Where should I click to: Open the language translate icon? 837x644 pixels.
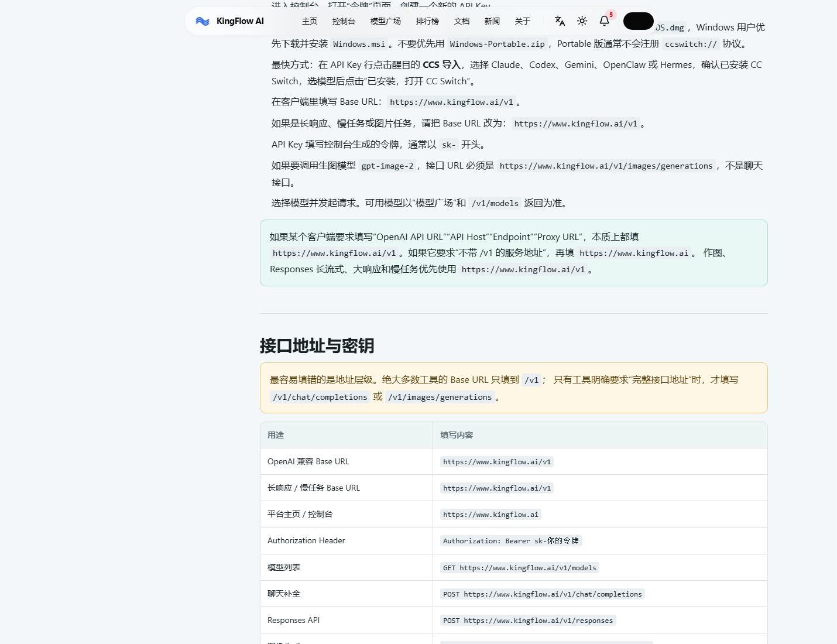pyautogui.click(x=560, y=21)
